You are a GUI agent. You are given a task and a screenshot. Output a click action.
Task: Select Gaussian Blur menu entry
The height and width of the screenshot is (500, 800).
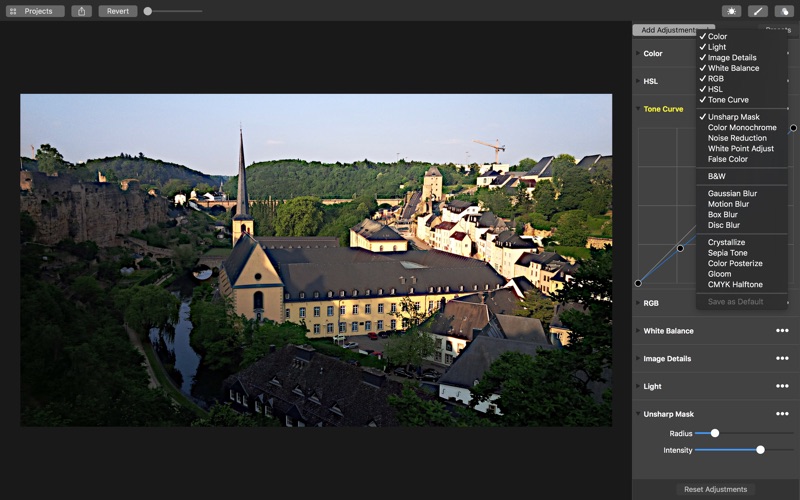(742, 193)
